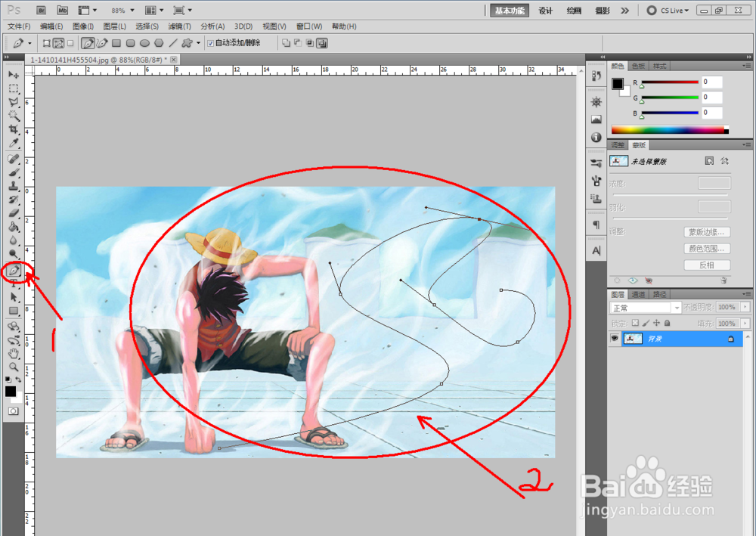756x536 pixels.
Task: Select the Zoom tool
Action: tap(14, 367)
